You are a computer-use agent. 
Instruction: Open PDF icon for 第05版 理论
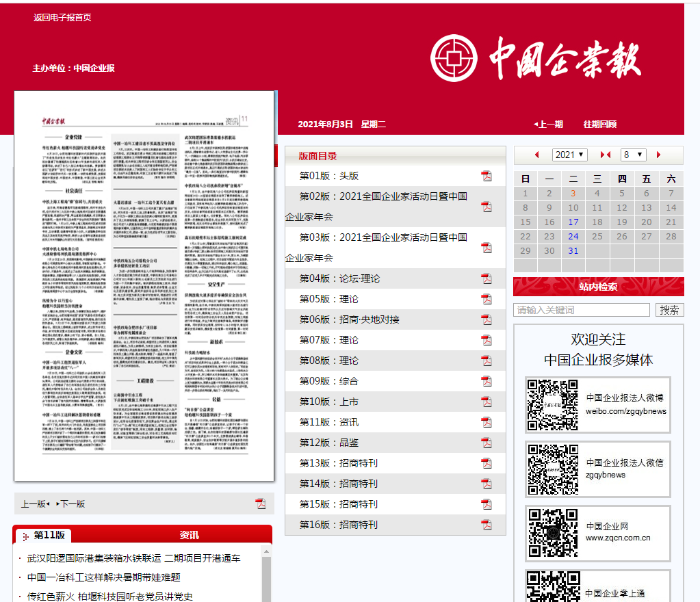tap(486, 299)
